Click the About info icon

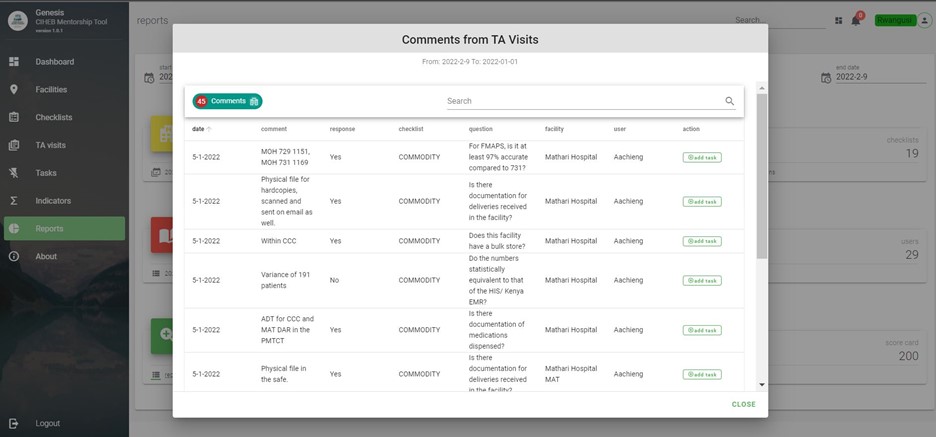click(x=14, y=256)
